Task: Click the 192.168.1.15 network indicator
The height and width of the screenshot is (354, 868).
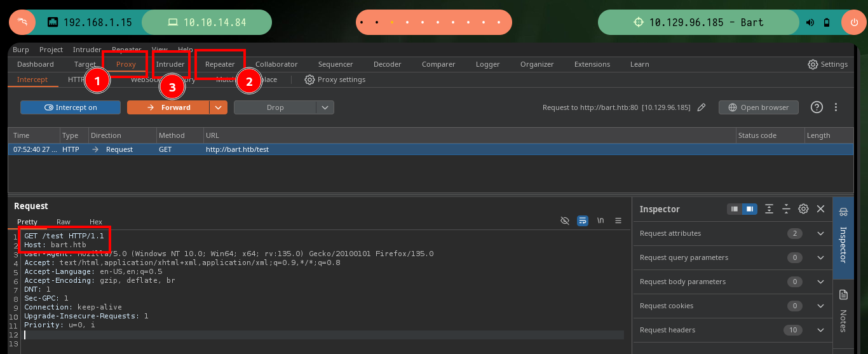Action: tap(90, 22)
